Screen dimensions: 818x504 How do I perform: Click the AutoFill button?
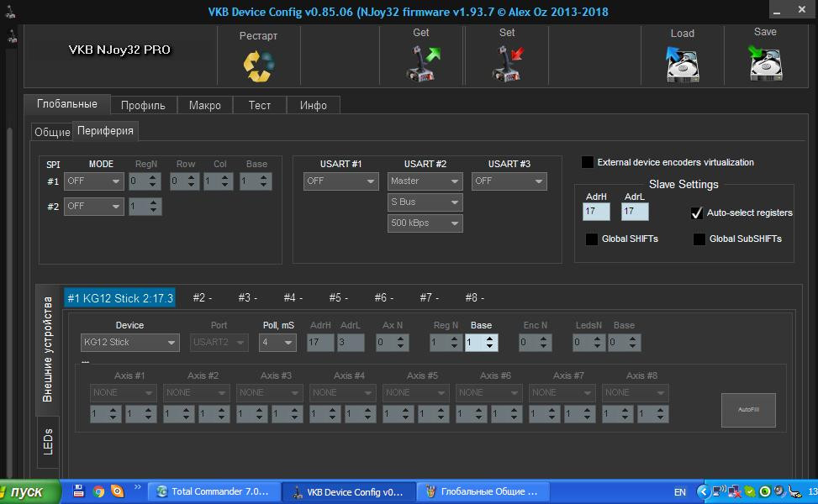(748, 410)
